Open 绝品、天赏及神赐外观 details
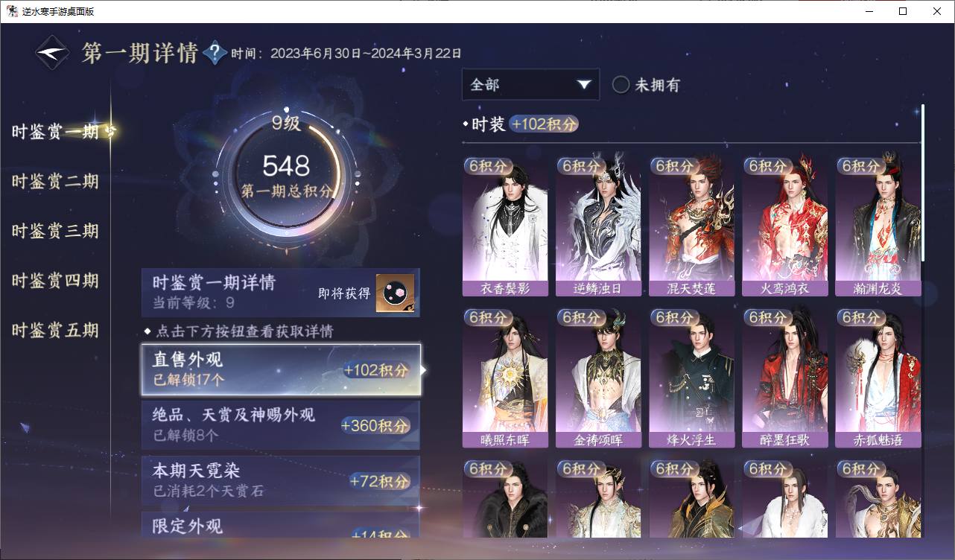 tap(281, 424)
